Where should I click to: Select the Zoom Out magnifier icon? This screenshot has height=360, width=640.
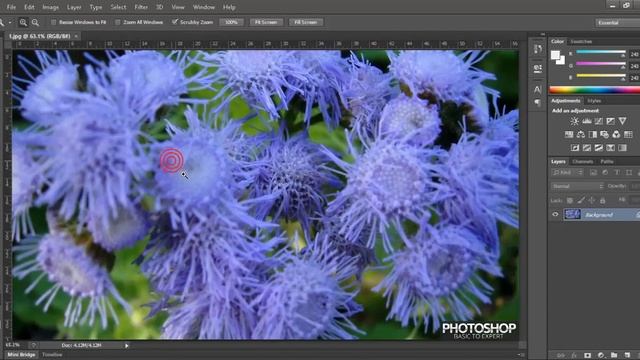36,22
